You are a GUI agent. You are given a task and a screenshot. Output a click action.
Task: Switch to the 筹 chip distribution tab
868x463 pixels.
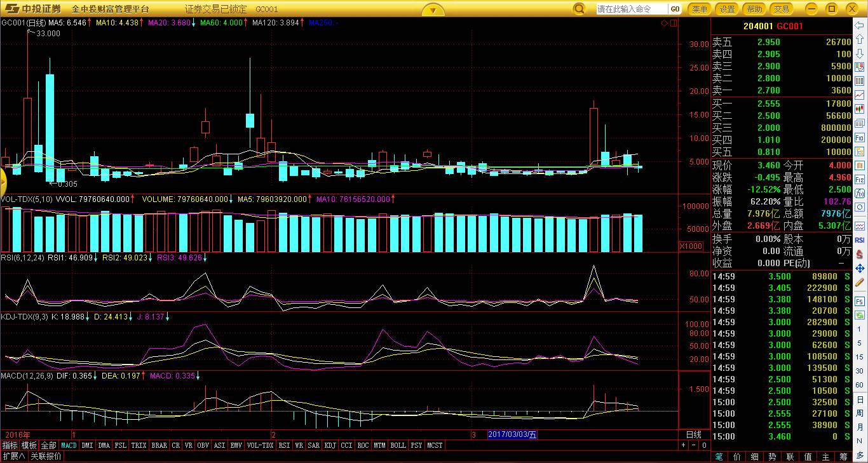(843, 456)
